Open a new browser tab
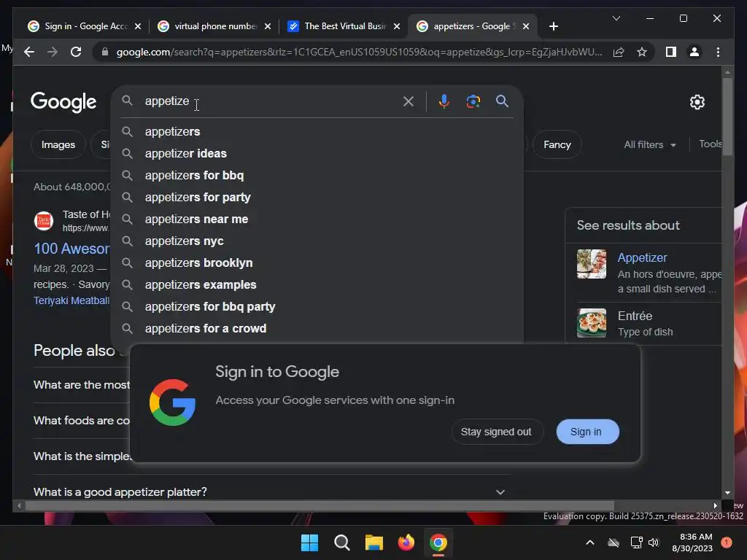 point(553,26)
